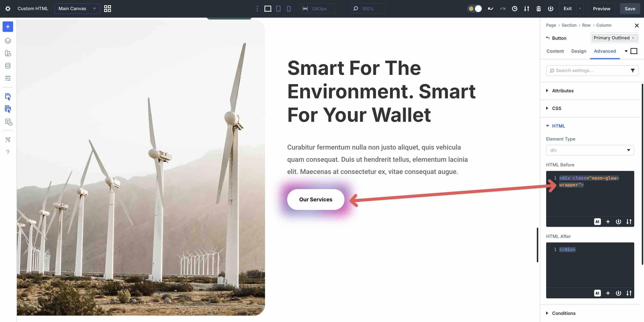Toggle the power icon in HTML After editor
The height and width of the screenshot is (322, 644).
pyautogui.click(x=618, y=293)
